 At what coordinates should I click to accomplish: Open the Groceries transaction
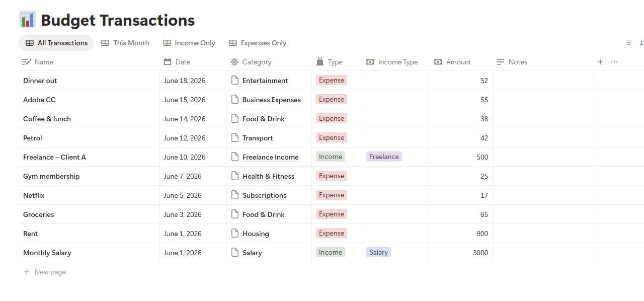pos(38,214)
